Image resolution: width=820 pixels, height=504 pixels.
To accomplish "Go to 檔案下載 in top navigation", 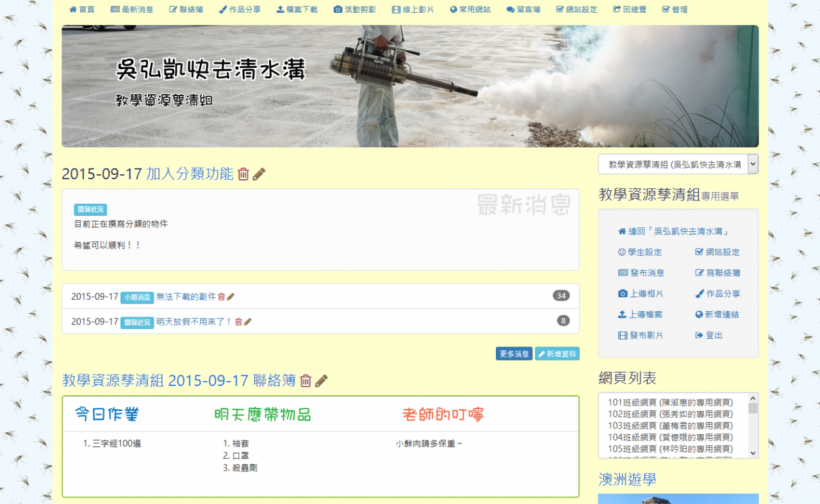I will tap(297, 10).
